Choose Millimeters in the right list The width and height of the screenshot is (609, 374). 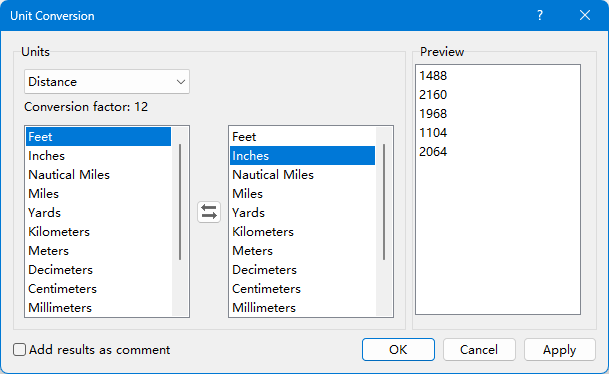coord(303,308)
